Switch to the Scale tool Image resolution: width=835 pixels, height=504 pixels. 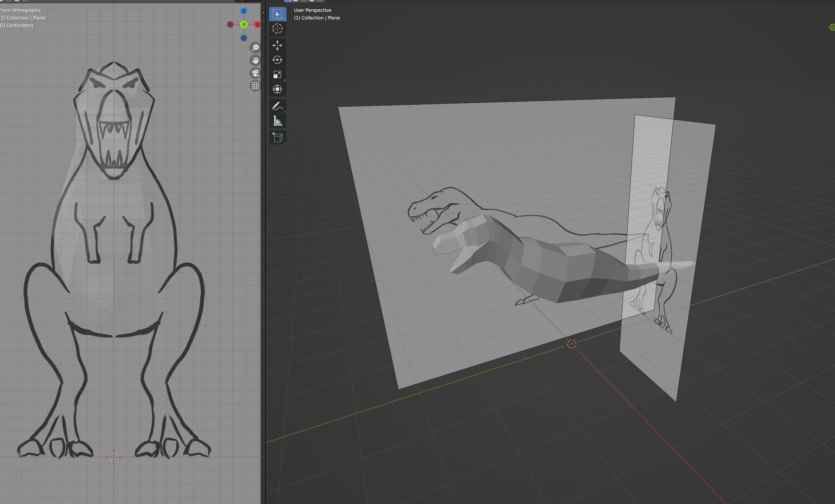[x=277, y=74]
